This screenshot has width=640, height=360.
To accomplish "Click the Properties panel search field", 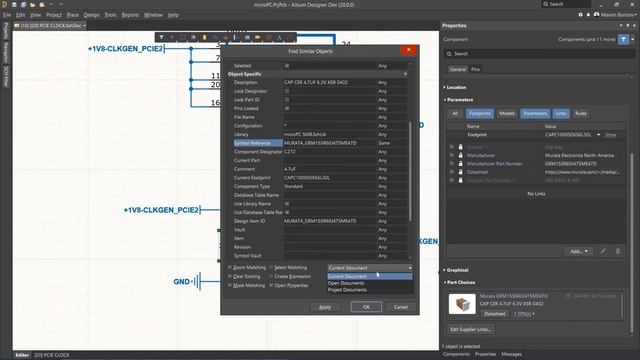I will [x=539, y=53].
